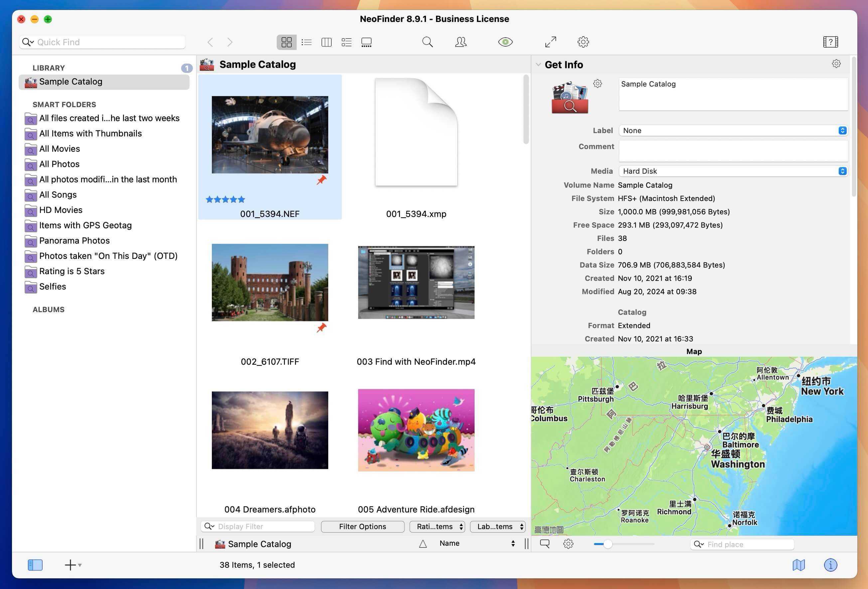The width and height of the screenshot is (868, 589).
Task: Enter presentation fullscreen mode
Action: click(550, 42)
